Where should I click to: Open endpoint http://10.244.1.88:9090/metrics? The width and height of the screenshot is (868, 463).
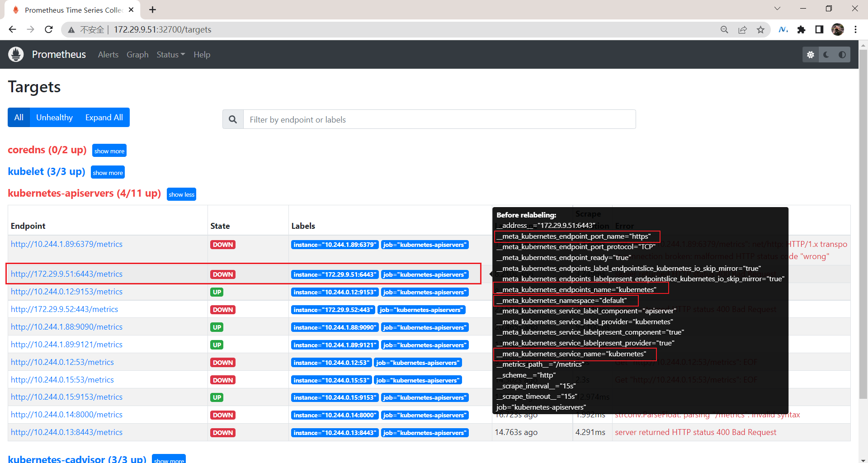click(x=66, y=326)
